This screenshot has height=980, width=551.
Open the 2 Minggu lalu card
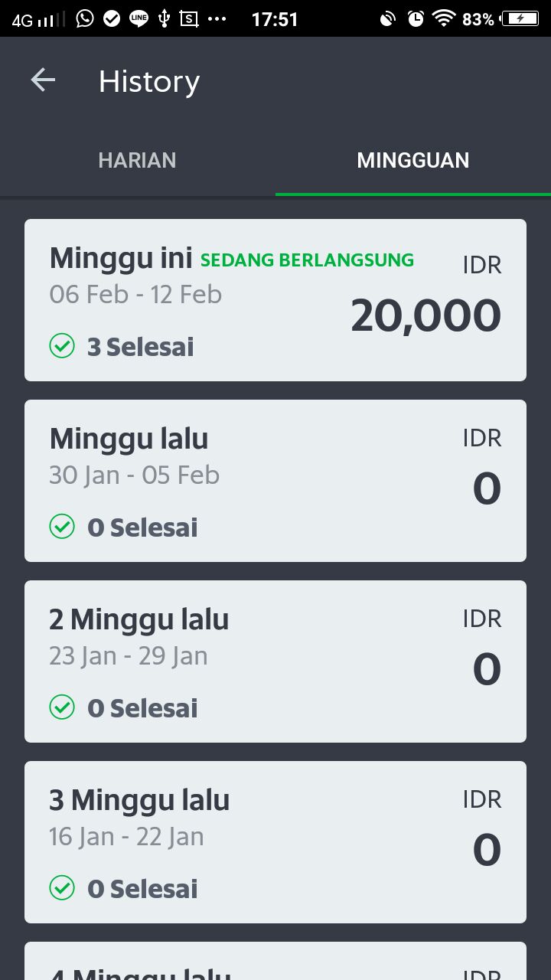point(275,661)
